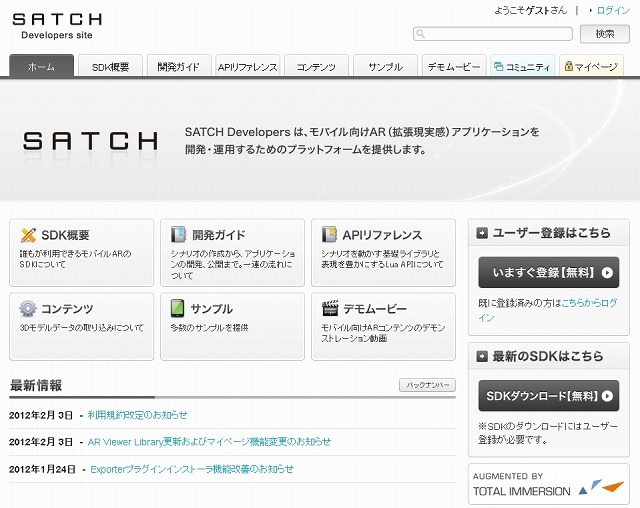Open the コミュニティ tab
Viewport: 640px width, 508px height.
[x=522, y=66]
